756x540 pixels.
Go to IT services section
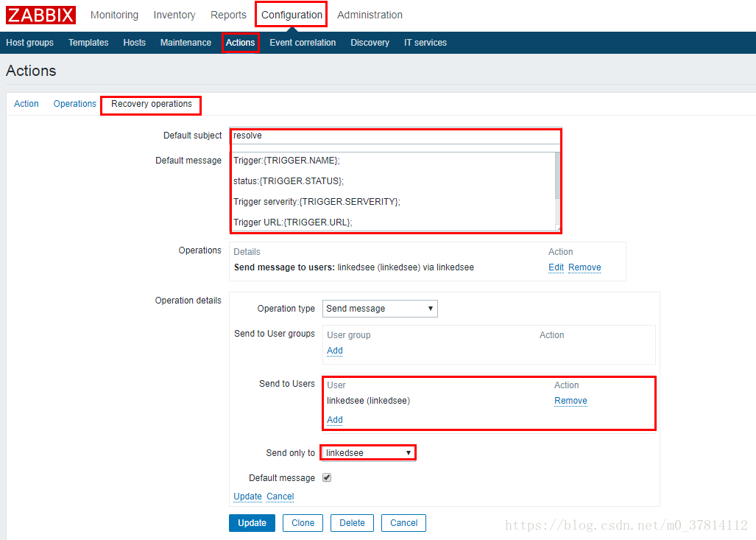(x=425, y=43)
